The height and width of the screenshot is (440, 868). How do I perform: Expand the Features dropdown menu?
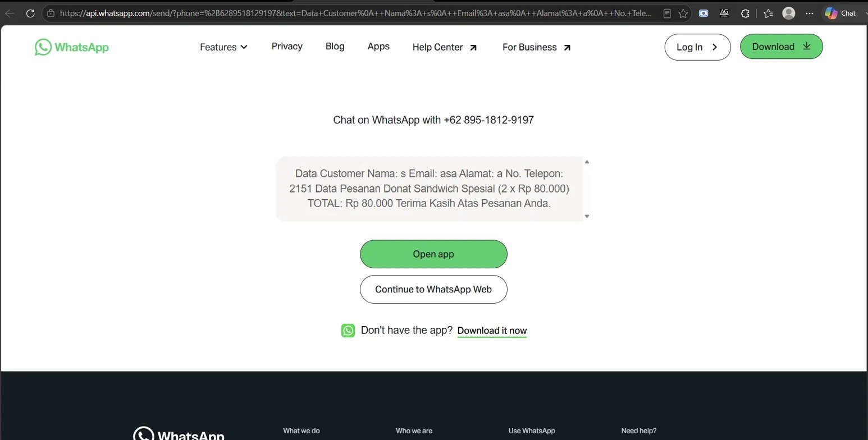pyautogui.click(x=223, y=47)
